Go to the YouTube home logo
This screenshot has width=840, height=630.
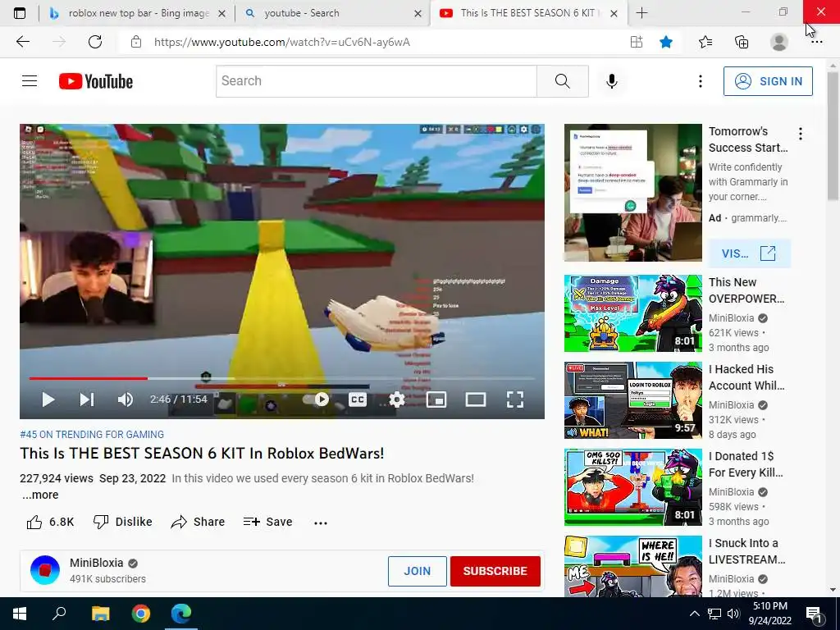96,81
